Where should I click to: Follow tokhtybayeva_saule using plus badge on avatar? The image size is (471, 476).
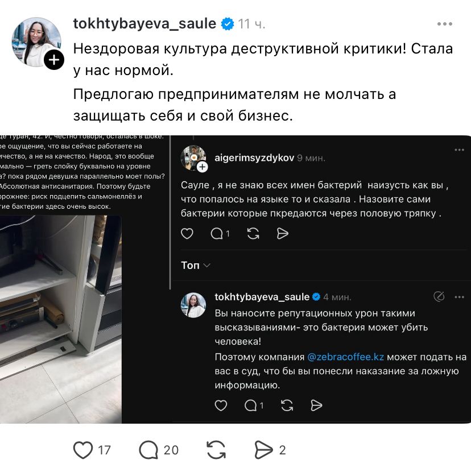pyautogui.click(x=54, y=60)
